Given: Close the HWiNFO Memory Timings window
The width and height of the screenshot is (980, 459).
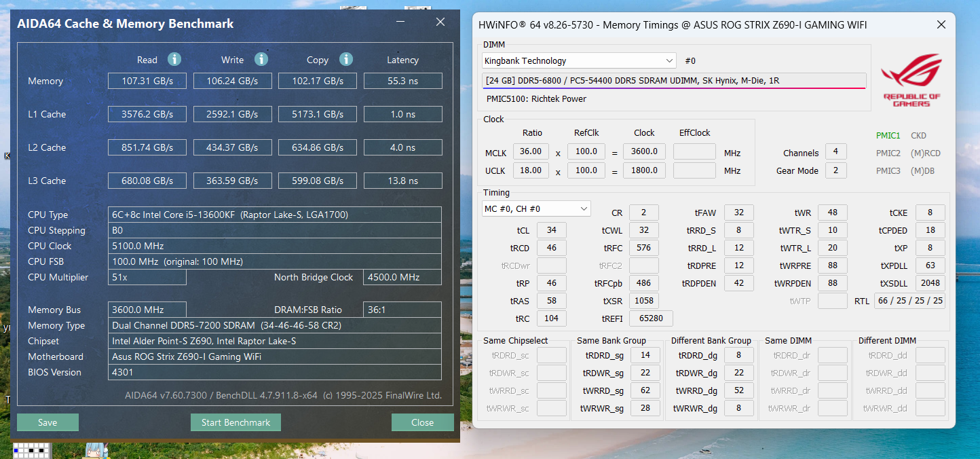Looking at the screenshot, I should (x=941, y=25).
